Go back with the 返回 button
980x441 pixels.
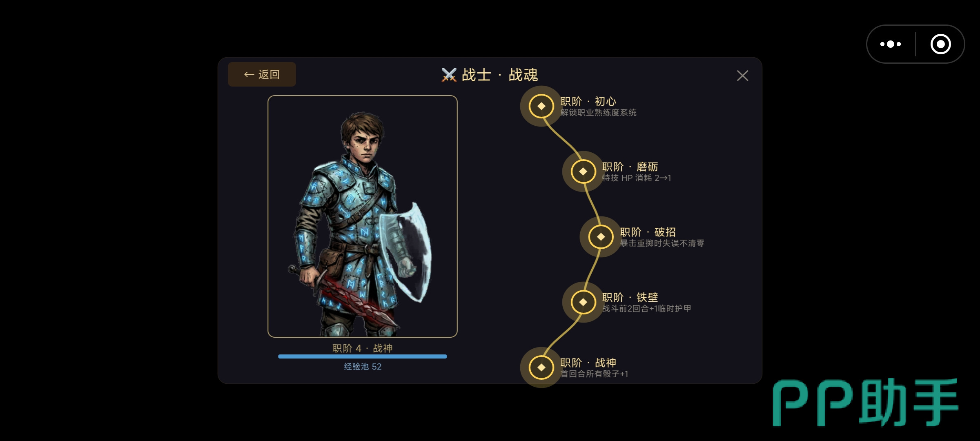262,74
